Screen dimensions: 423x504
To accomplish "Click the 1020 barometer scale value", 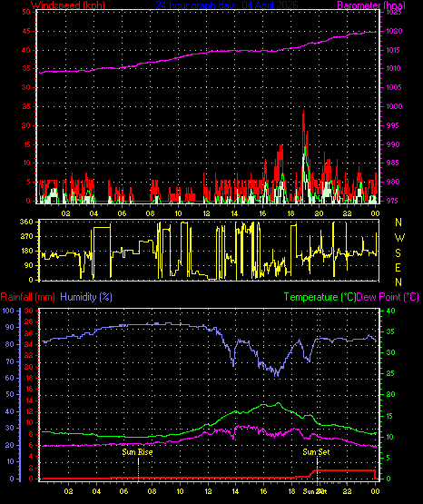I will click(394, 32).
